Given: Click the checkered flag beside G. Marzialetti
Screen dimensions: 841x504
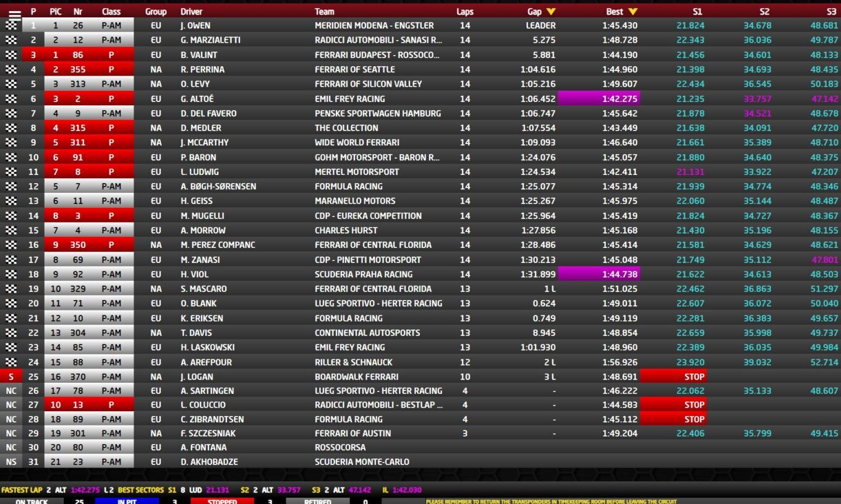Looking at the screenshot, I should click(11, 40).
